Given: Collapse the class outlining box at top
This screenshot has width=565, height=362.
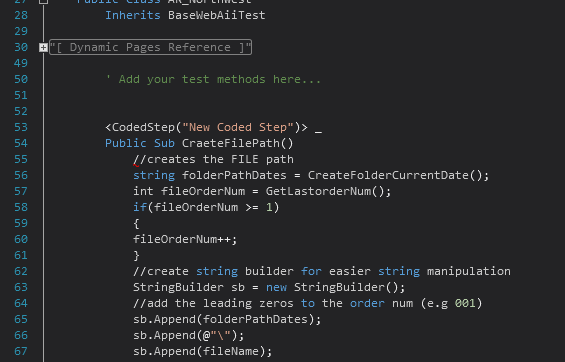Looking at the screenshot, I should click(x=43, y=1).
